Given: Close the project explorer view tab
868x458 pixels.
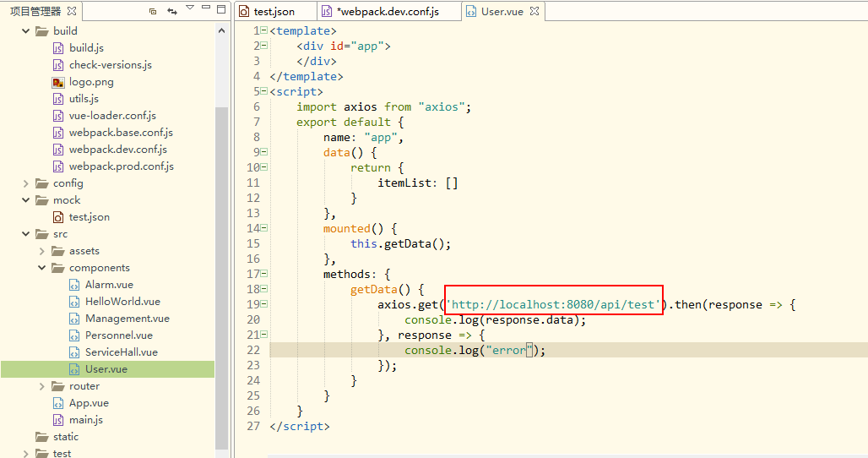Looking at the screenshot, I should pos(72,10).
